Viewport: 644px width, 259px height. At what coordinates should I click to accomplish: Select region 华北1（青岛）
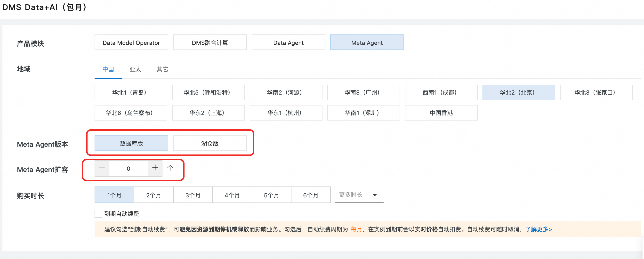[131, 92]
